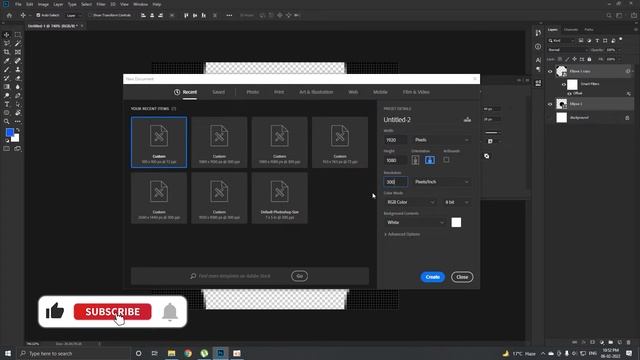640x360 pixels.
Task: Open the File menu
Action: coord(18,4)
